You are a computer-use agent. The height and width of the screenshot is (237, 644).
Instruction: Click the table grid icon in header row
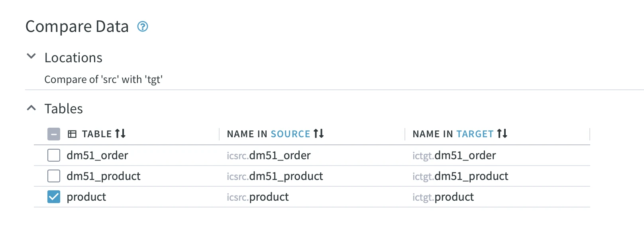tap(72, 134)
